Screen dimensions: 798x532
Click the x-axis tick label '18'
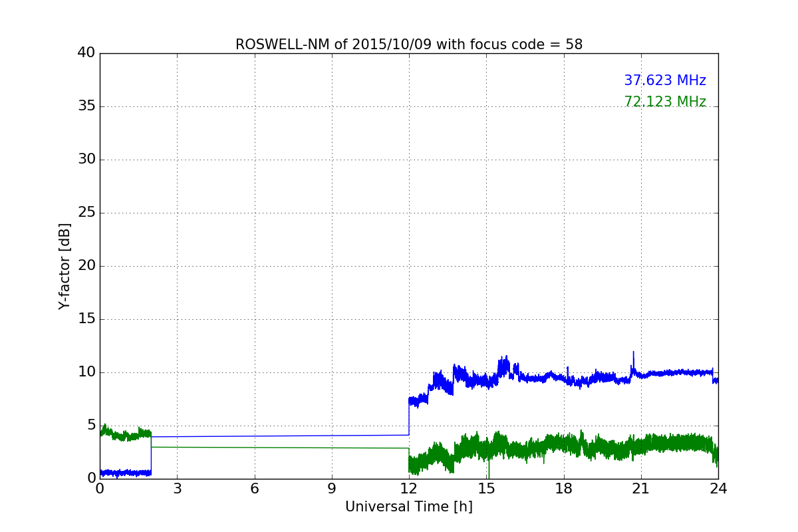coord(564,489)
